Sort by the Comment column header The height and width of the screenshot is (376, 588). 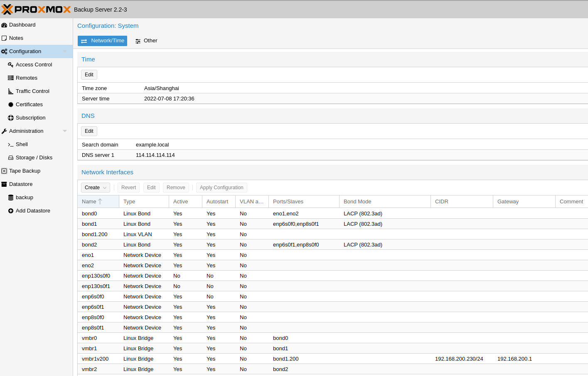coord(572,202)
